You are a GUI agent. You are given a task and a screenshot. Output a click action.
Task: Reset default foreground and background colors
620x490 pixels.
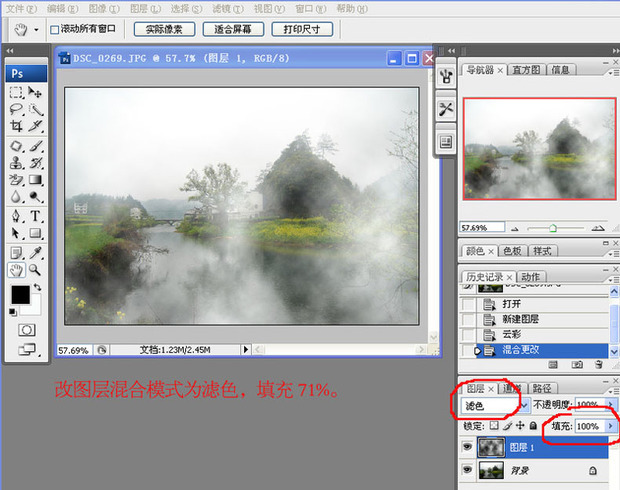click(13, 312)
